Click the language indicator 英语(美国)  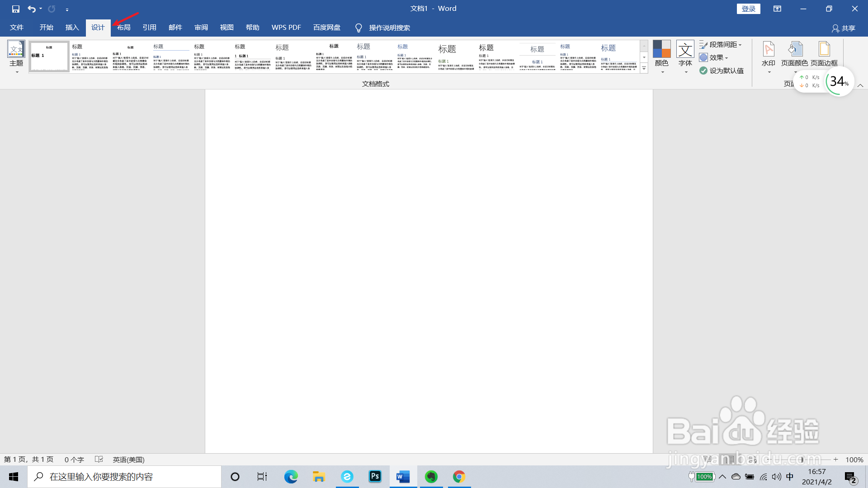point(128,460)
